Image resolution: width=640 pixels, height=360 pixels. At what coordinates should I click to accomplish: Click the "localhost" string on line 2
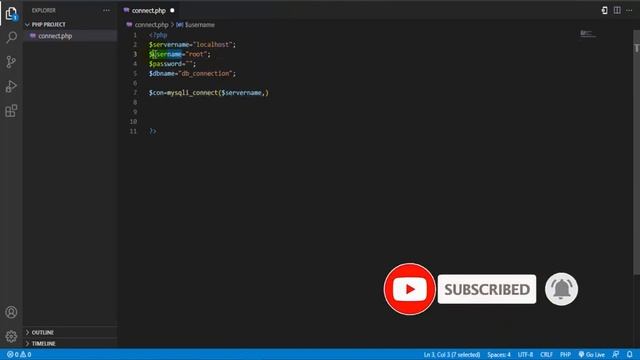[x=213, y=44]
